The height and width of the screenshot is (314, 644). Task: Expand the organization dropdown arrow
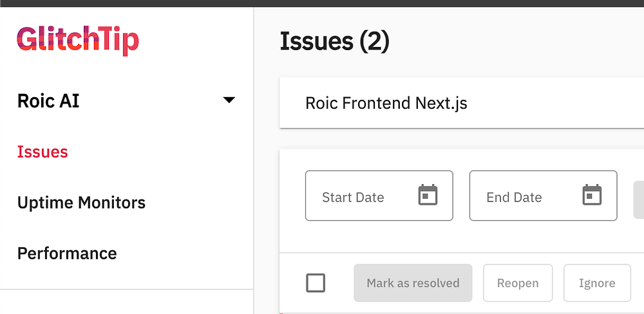[x=229, y=100]
